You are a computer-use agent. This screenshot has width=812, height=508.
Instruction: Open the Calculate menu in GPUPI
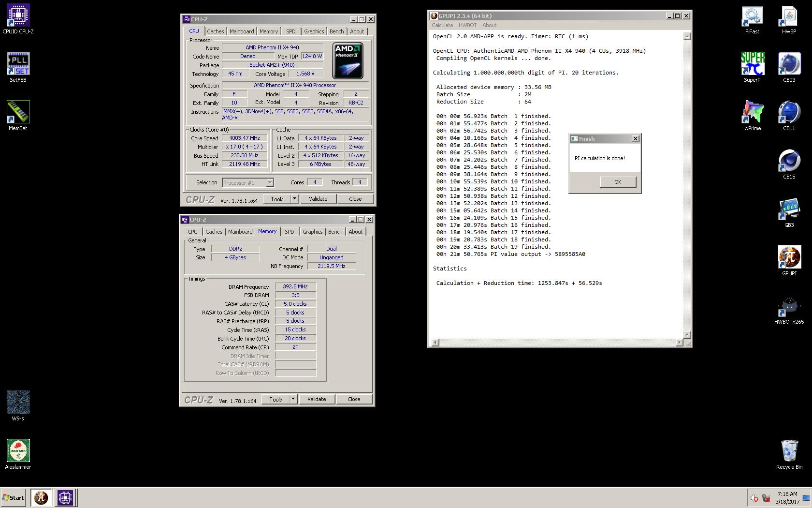(442, 25)
